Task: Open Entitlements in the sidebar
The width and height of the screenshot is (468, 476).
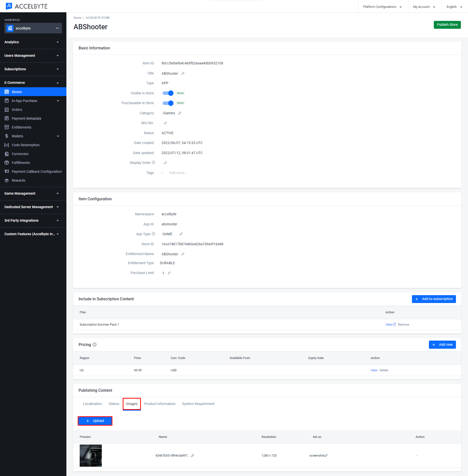Action: [x=33, y=127]
